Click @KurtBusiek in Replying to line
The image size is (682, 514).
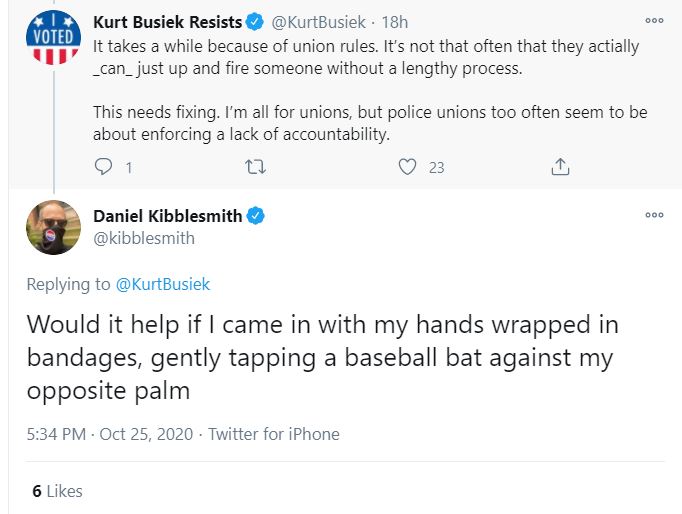tap(163, 284)
